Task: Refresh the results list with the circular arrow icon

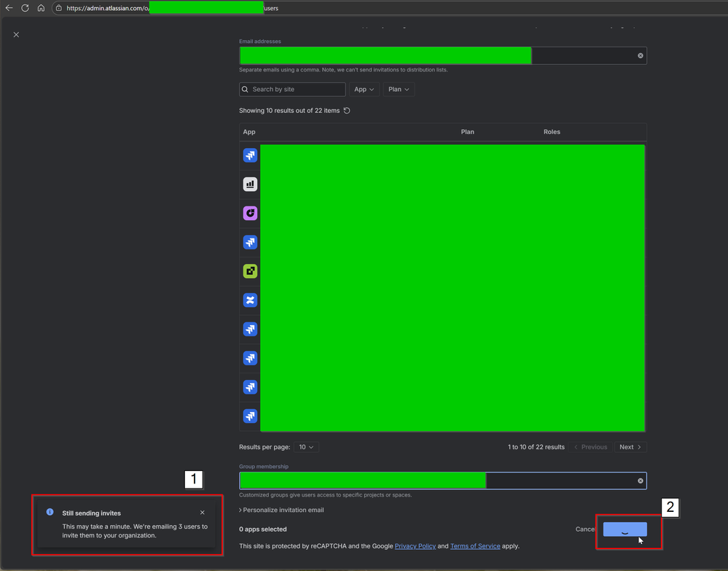Action: [x=347, y=111]
